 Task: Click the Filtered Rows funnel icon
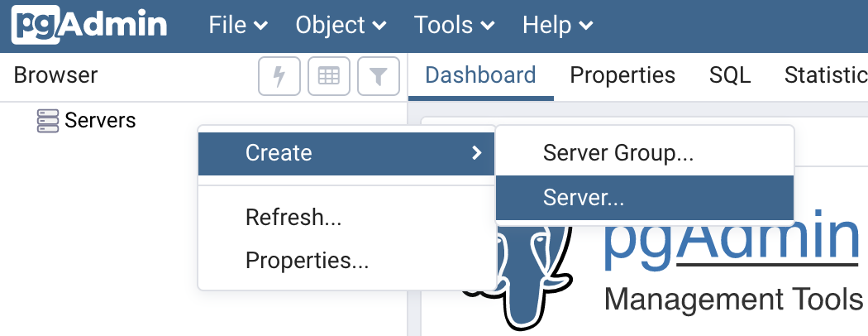click(379, 76)
